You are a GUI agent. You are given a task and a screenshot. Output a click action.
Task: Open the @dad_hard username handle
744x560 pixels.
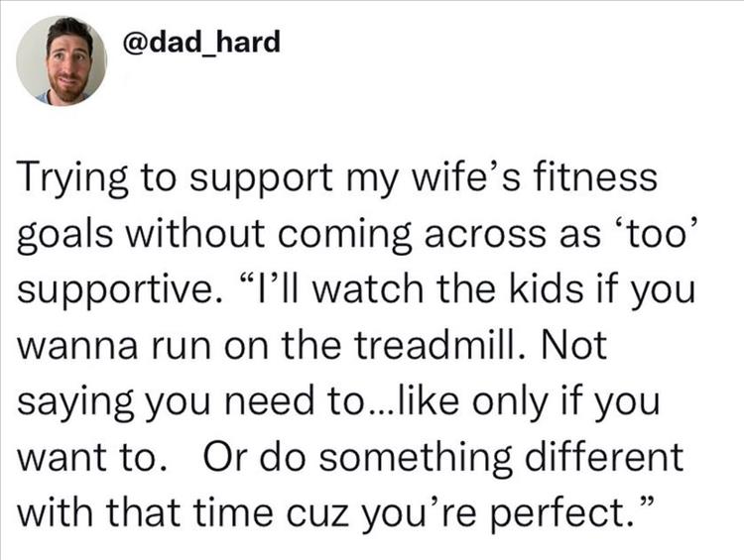pos(200,43)
